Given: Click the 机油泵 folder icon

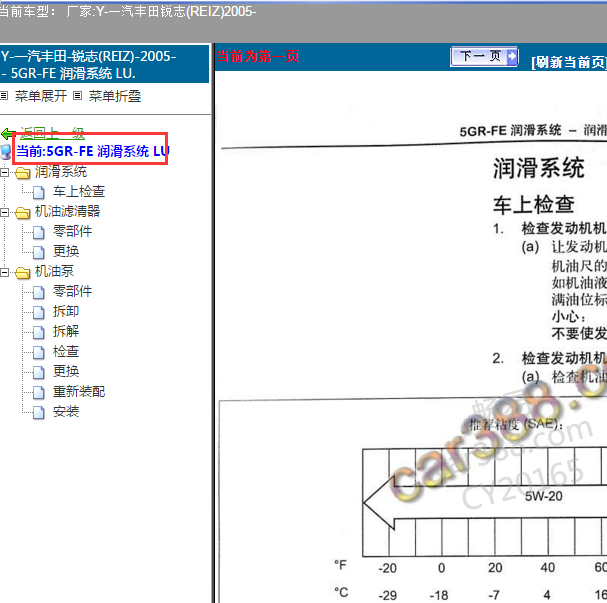Looking at the screenshot, I should [x=23, y=272].
